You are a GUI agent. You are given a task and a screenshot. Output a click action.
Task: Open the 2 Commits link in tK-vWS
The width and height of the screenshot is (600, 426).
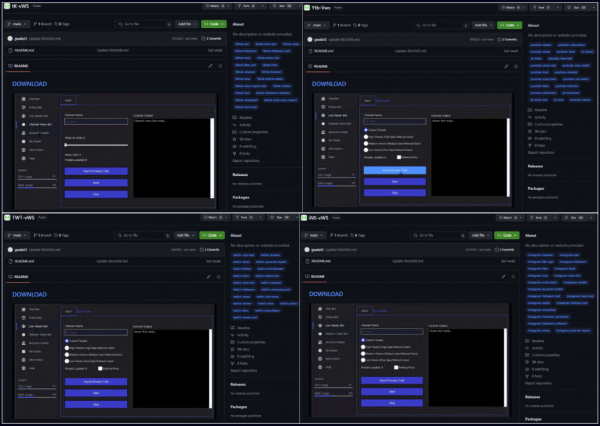point(213,38)
